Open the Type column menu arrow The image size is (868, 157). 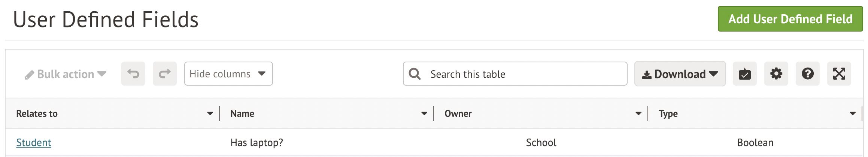[x=853, y=113]
